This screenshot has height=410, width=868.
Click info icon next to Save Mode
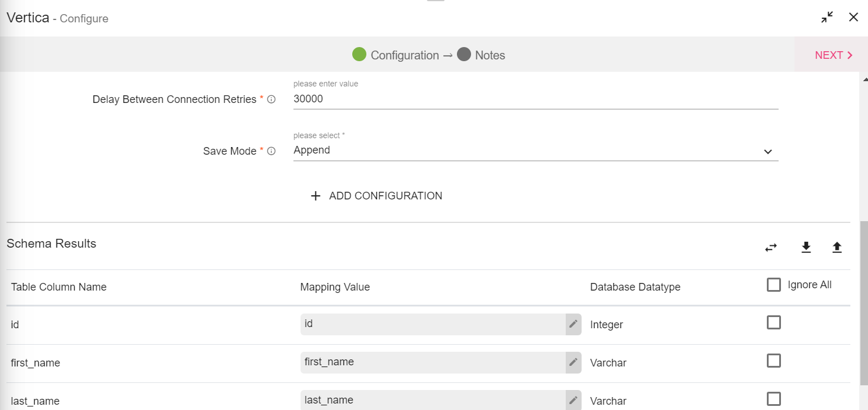coord(271,151)
